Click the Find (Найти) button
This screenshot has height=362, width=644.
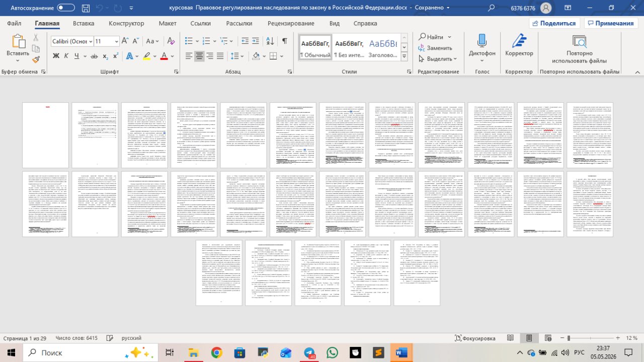431,37
